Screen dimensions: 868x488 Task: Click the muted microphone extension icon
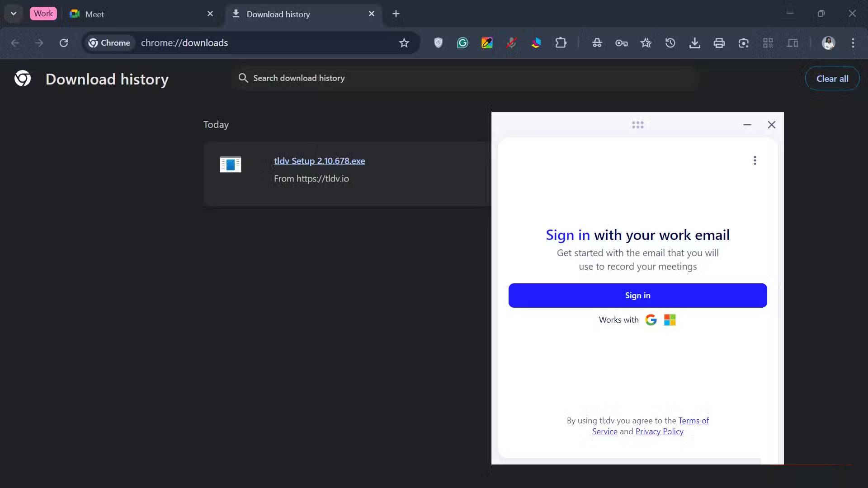[x=511, y=43]
